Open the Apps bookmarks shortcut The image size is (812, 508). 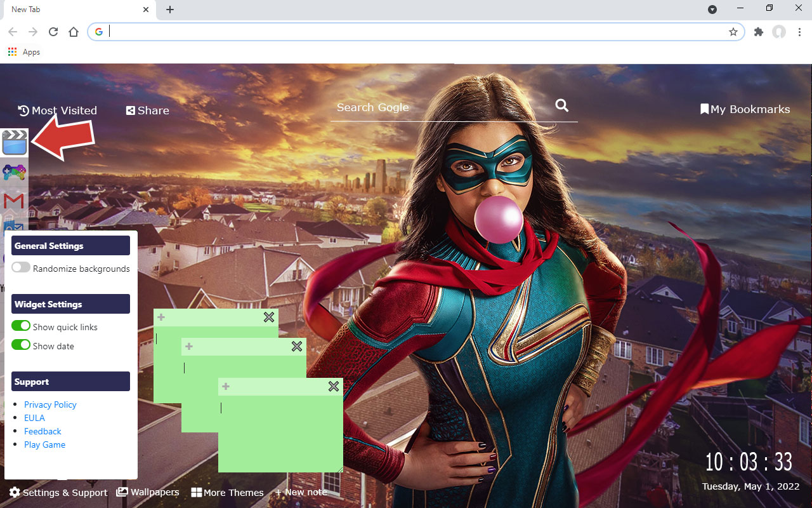24,52
